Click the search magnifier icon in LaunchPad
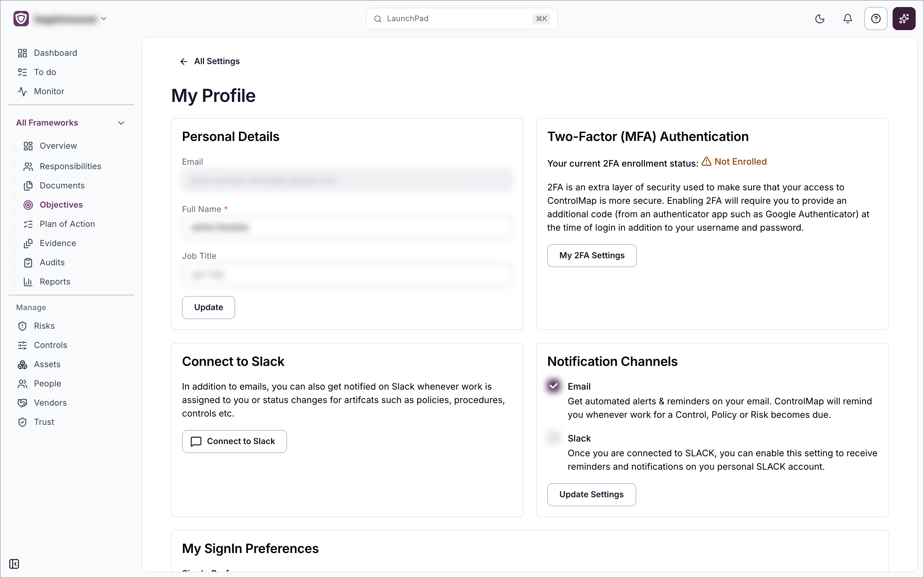Viewport: 924px width, 578px height. (x=377, y=19)
